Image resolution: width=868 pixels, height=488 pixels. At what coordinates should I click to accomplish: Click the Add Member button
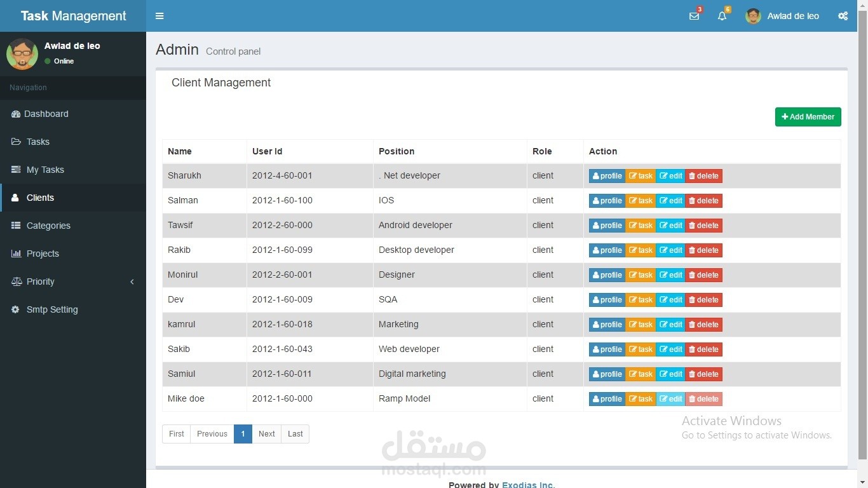(808, 116)
